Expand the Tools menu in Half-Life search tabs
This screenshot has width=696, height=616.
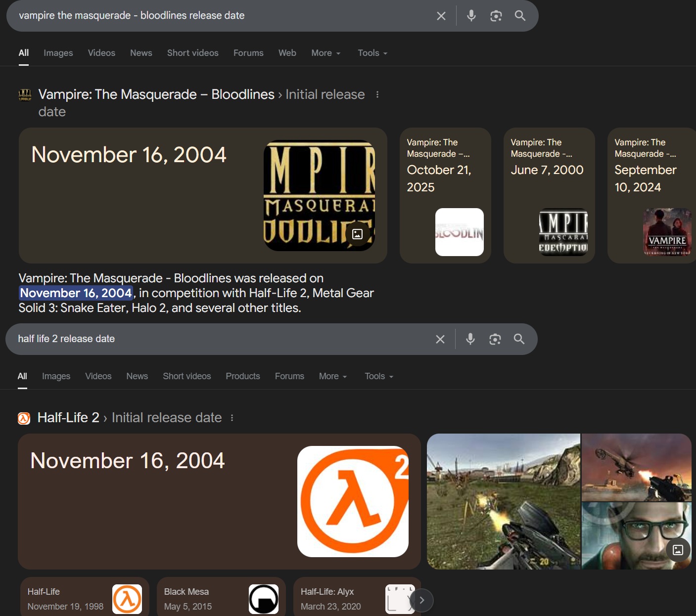click(x=379, y=376)
